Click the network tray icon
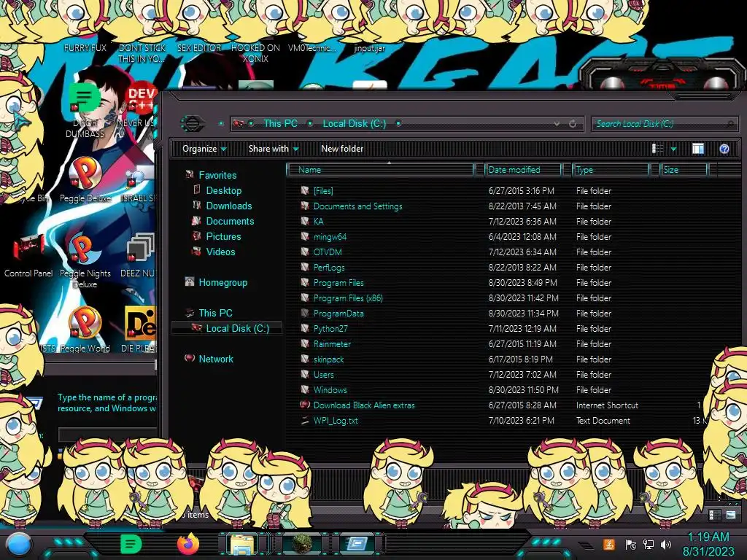This screenshot has height=560, width=747. [x=649, y=544]
